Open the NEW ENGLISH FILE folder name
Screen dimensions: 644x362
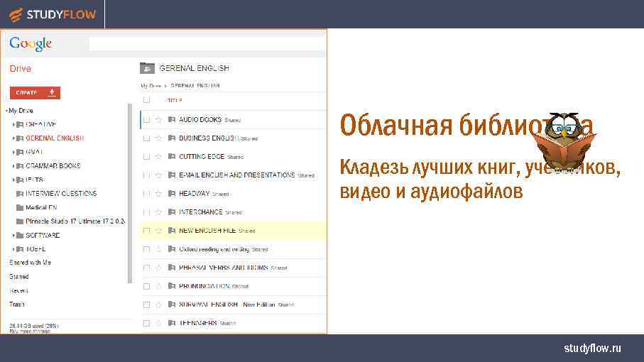[207, 231]
